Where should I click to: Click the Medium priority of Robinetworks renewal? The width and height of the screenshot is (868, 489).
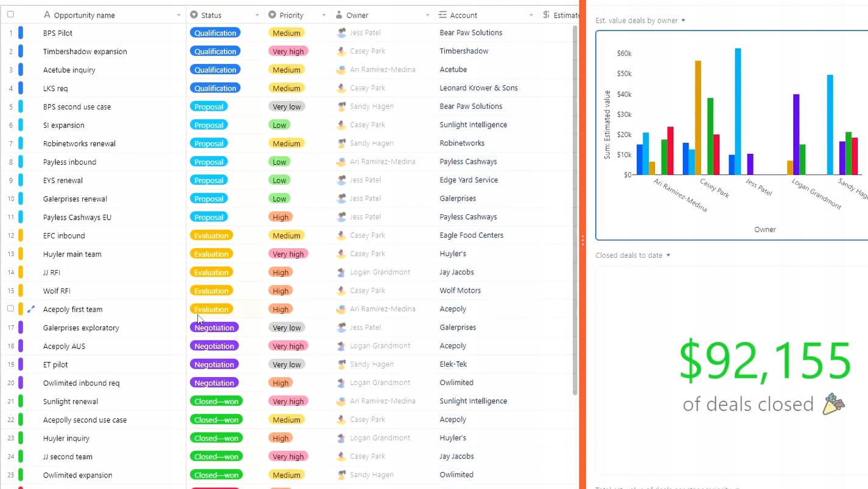pyautogui.click(x=286, y=143)
